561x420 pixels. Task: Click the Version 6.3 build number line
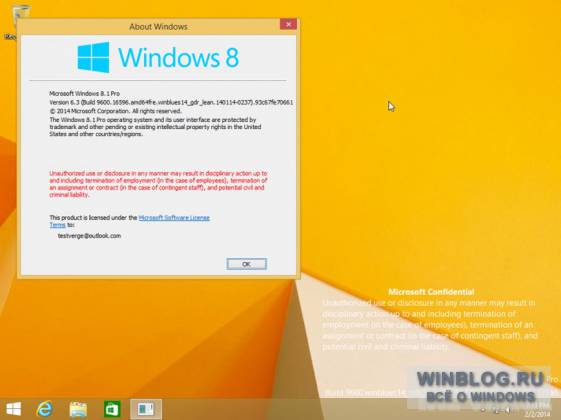pyautogui.click(x=171, y=102)
